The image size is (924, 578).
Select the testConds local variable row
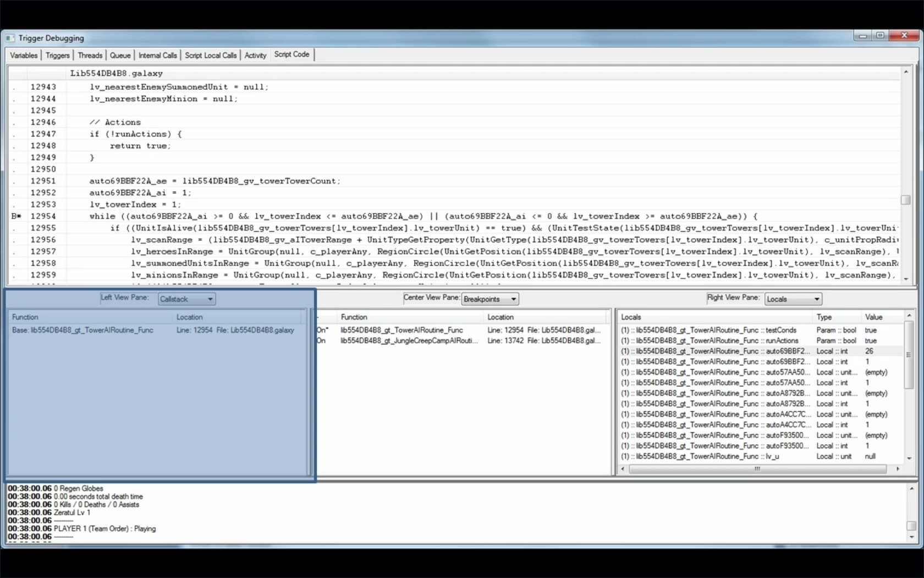tap(761, 330)
